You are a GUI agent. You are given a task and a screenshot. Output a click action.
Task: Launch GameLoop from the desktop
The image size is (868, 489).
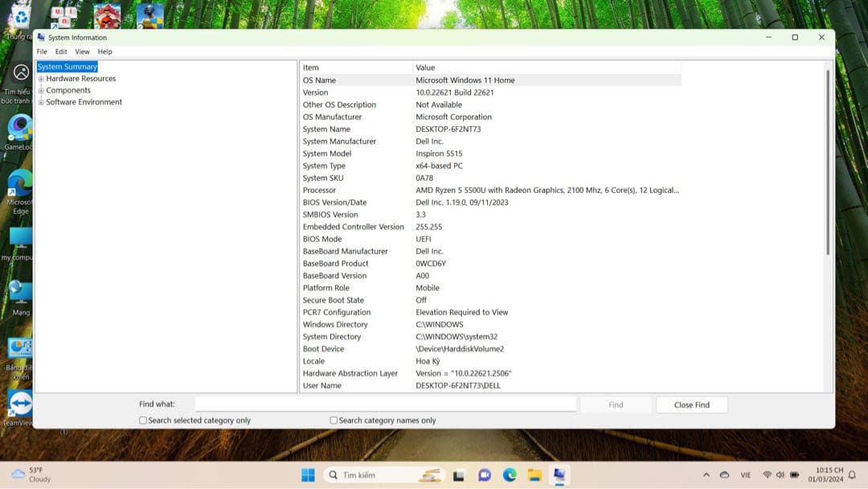pyautogui.click(x=20, y=129)
